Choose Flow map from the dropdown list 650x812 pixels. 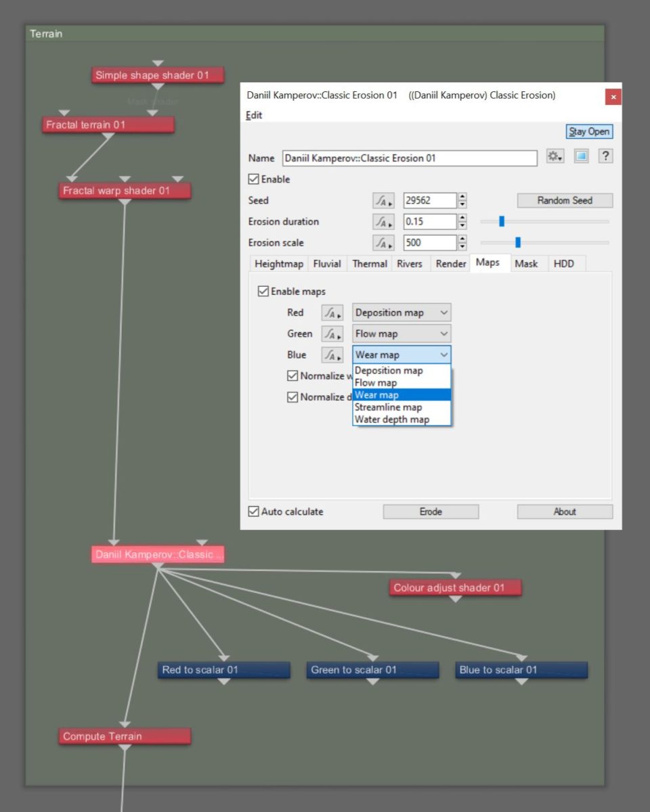[x=402, y=383]
